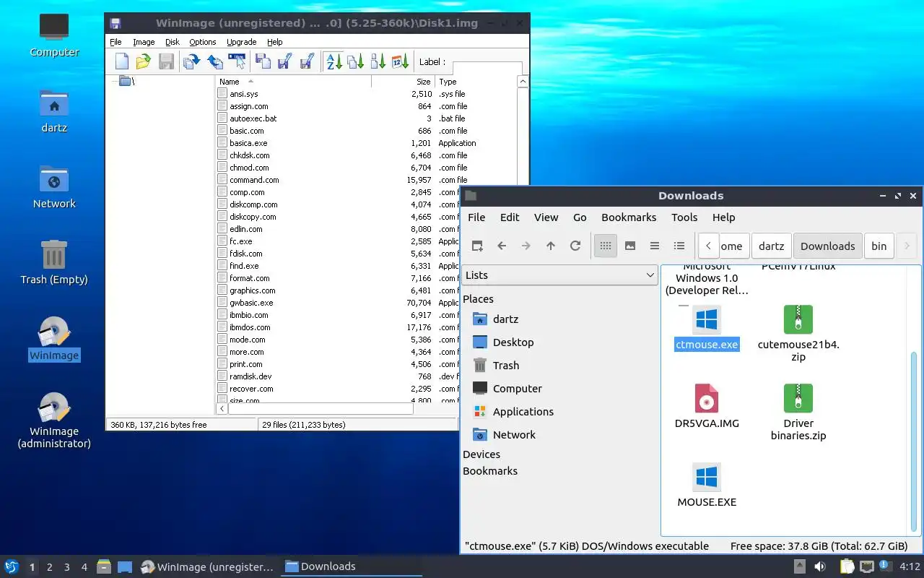Click the volume speaker icon in the tray

(x=820, y=567)
